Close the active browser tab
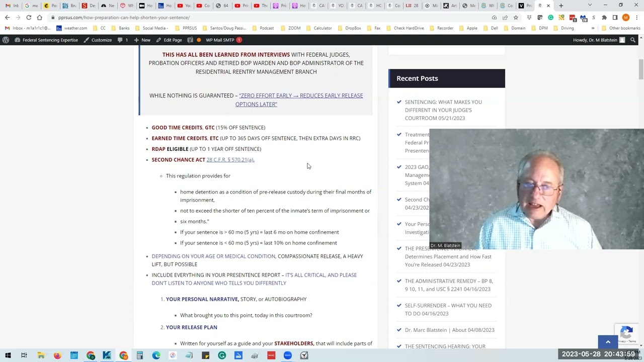The height and width of the screenshot is (362, 644). [x=548, y=6]
